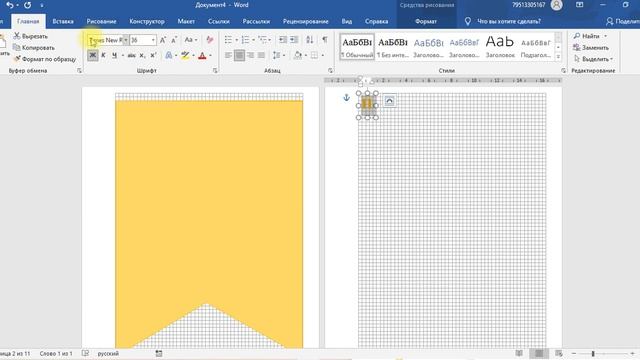This screenshot has width=640, height=360.
Task: Redo the last action
Action: tap(27, 5)
